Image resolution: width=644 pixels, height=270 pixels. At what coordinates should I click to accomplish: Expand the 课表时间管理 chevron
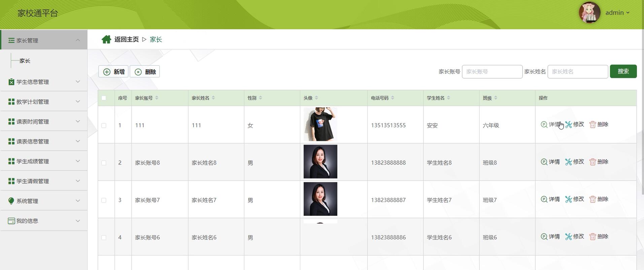(x=78, y=121)
